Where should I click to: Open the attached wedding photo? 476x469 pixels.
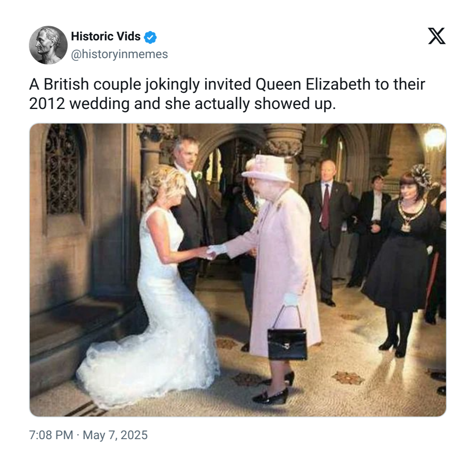click(238, 270)
